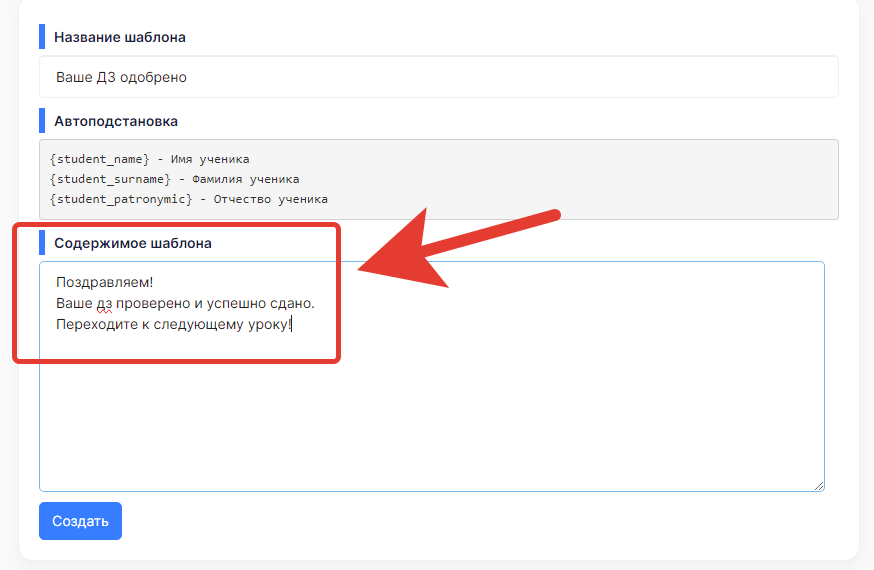This screenshot has width=874, height=570.
Task: Click the Создать button
Action: (80, 521)
